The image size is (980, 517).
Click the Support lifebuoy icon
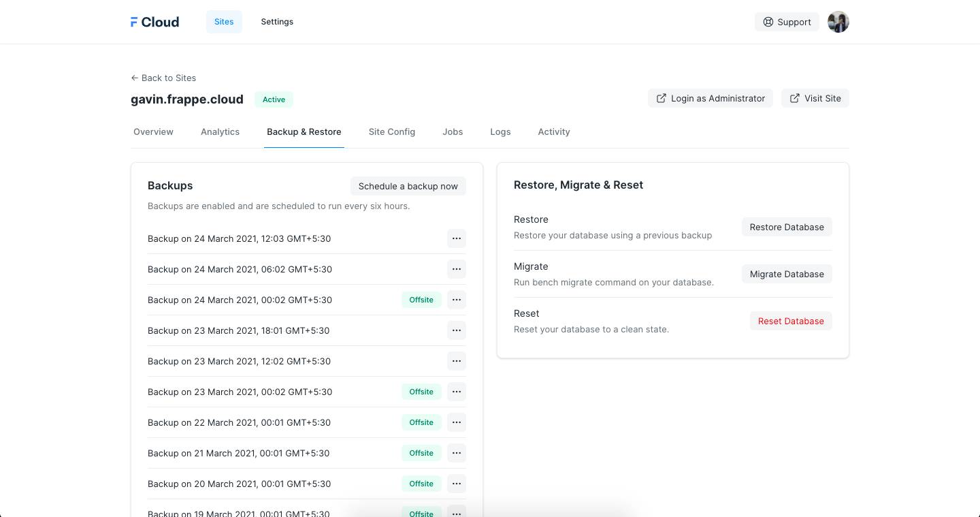point(768,22)
